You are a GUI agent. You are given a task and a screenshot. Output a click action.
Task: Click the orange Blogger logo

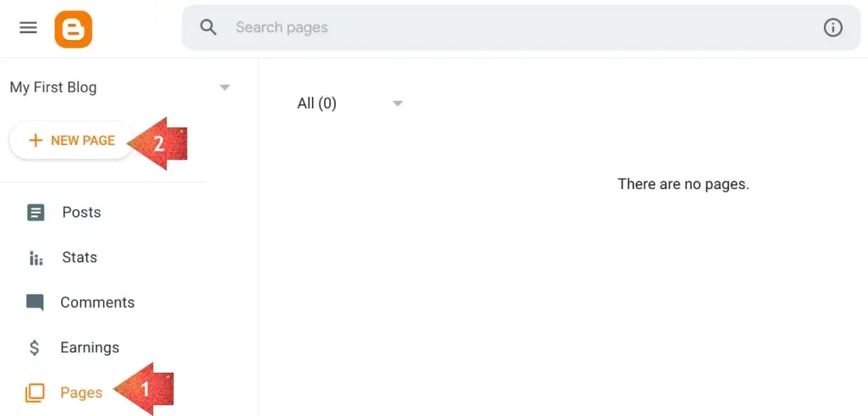pyautogui.click(x=73, y=30)
